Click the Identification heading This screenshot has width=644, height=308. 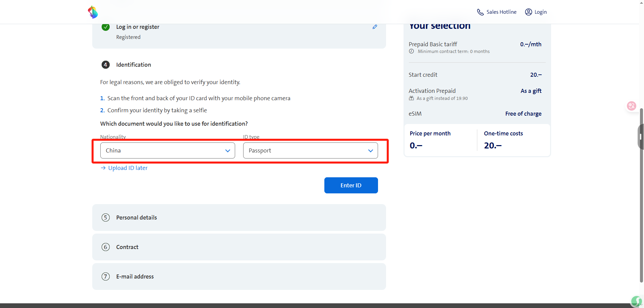pyautogui.click(x=133, y=65)
